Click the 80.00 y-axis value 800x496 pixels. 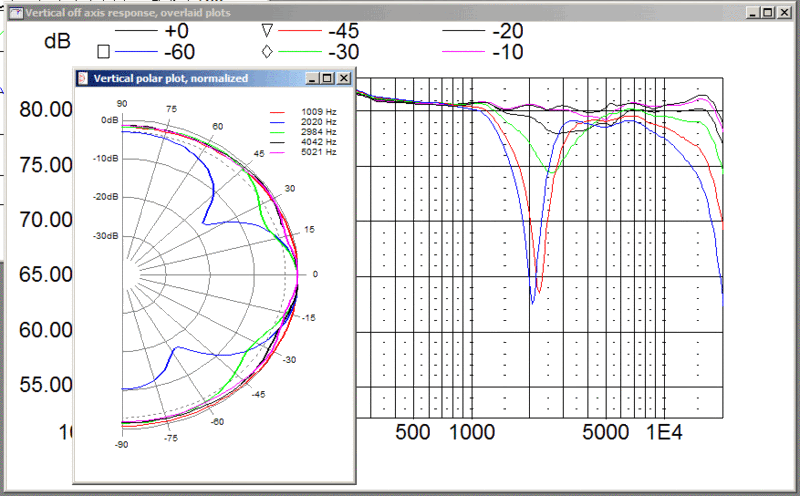click(46, 109)
